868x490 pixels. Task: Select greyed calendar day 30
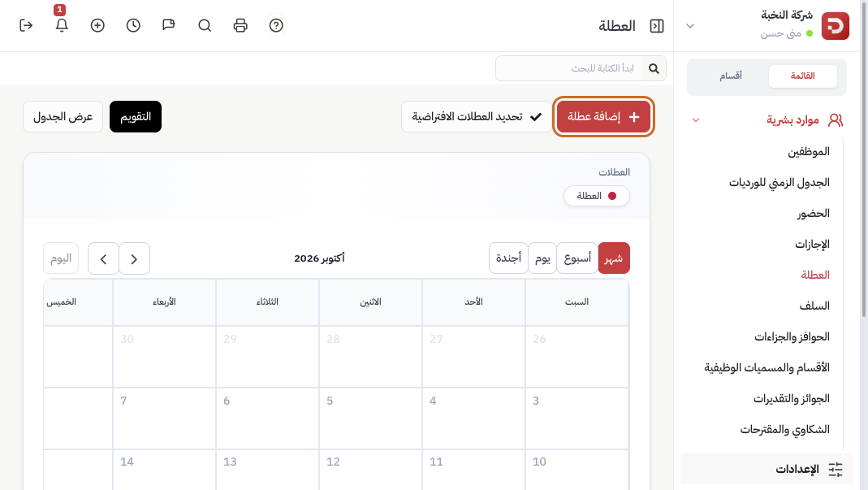click(164, 357)
